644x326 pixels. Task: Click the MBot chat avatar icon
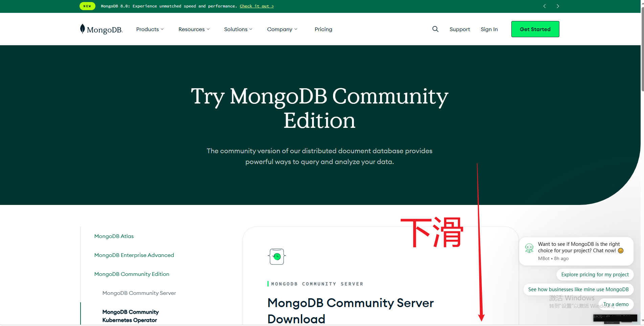pyautogui.click(x=529, y=248)
